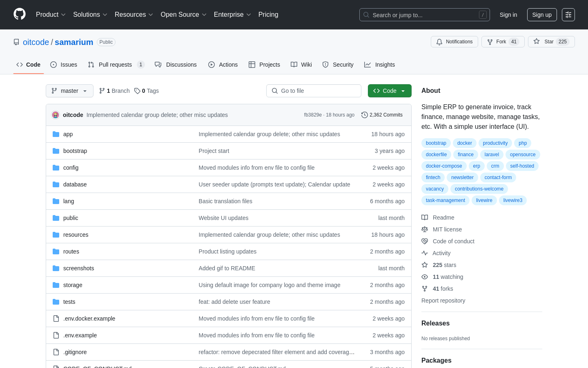Screen dimensions: 588x368
Task: Open the Wiki tab
Action: pyautogui.click(x=301, y=65)
